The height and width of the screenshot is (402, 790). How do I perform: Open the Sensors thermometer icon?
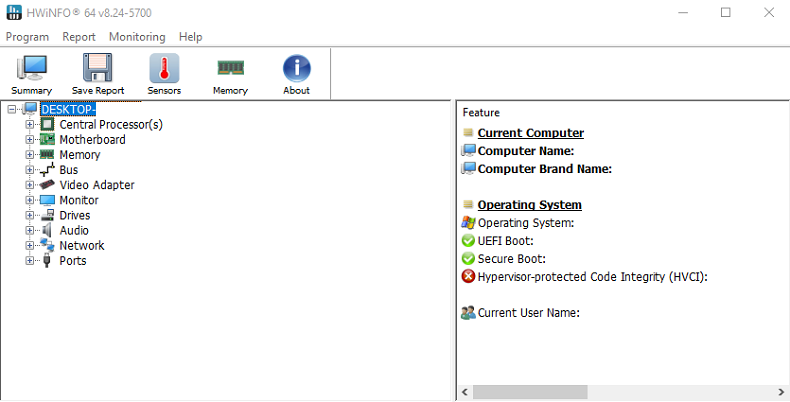click(x=164, y=68)
